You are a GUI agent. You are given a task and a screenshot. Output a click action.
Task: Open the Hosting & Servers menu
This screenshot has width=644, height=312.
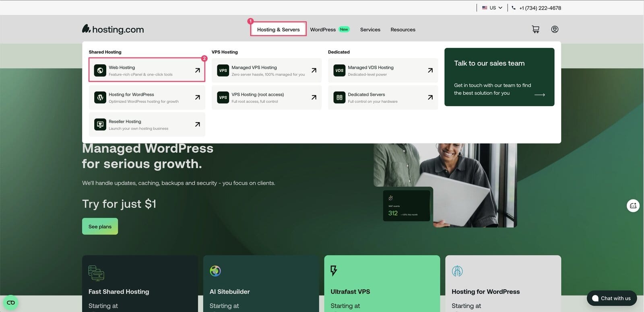point(278,29)
